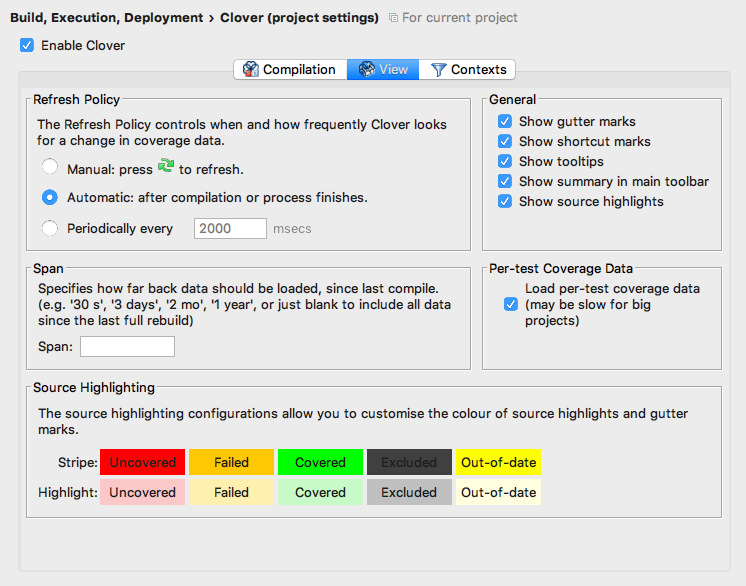Disable Load per-test coverage data
This screenshot has height=586, width=746.
(511, 304)
